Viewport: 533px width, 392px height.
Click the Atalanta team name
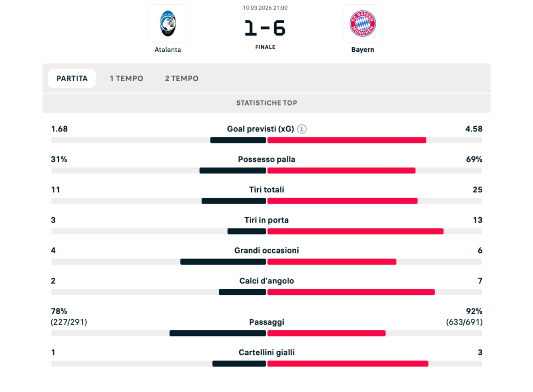pos(168,50)
